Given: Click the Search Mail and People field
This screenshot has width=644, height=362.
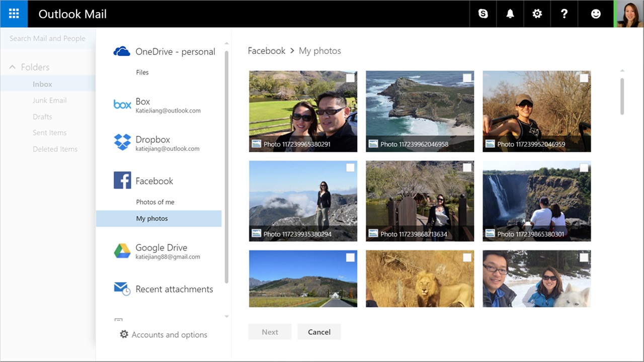Looking at the screenshot, I should [47, 38].
